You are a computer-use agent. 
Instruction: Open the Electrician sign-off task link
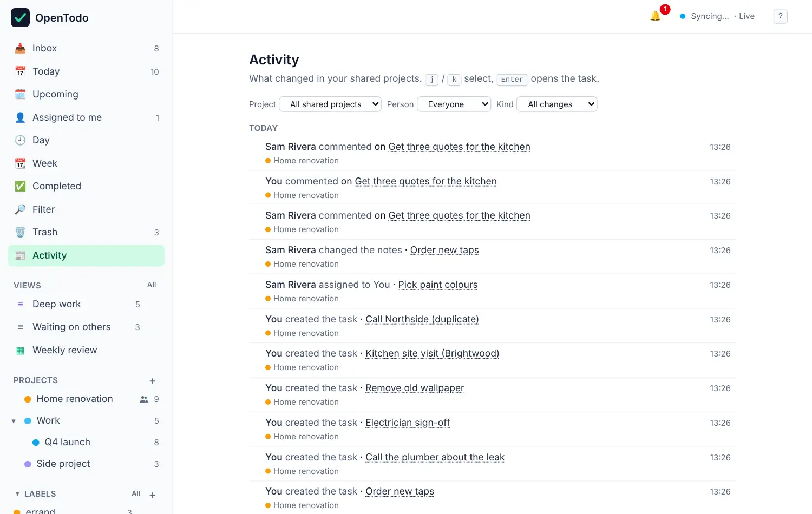point(408,423)
